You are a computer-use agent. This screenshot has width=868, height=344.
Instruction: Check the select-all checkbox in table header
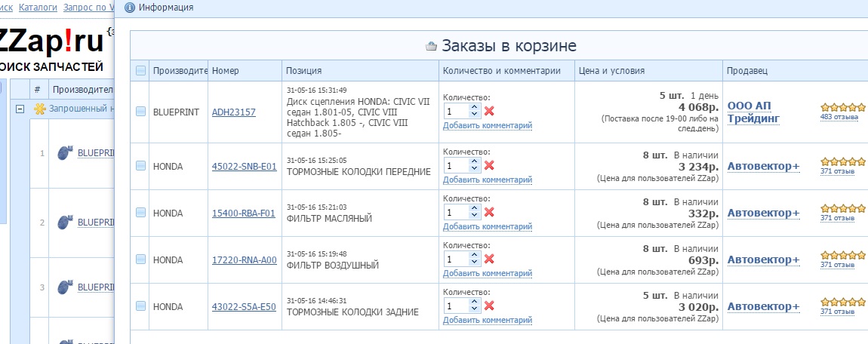click(x=140, y=71)
